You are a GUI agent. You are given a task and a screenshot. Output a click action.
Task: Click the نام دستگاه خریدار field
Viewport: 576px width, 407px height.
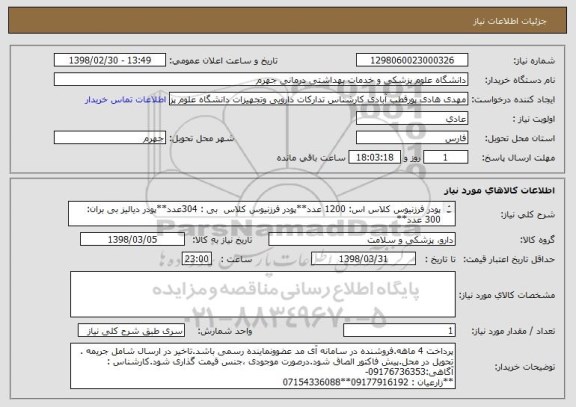(x=261, y=80)
